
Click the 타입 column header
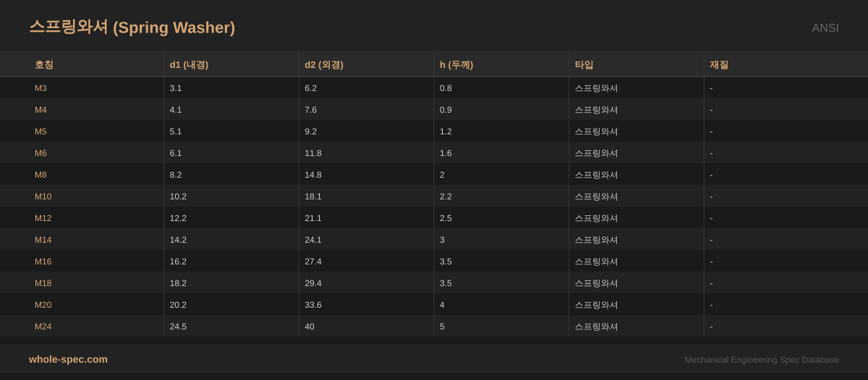pos(584,64)
